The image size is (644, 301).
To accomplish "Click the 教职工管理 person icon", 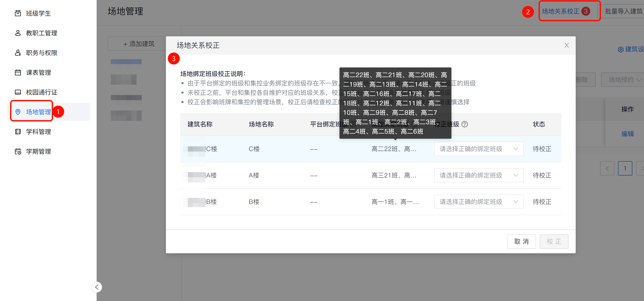I will (x=18, y=33).
